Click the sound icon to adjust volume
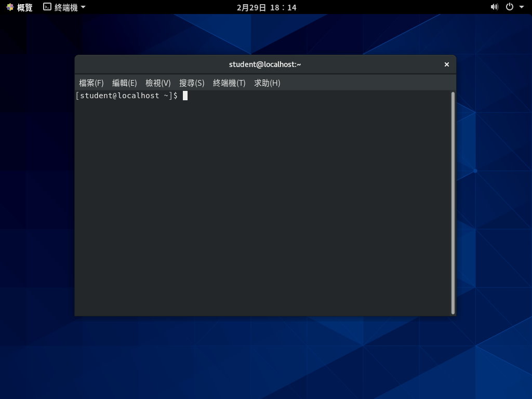The height and width of the screenshot is (399, 532). click(494, 7)
